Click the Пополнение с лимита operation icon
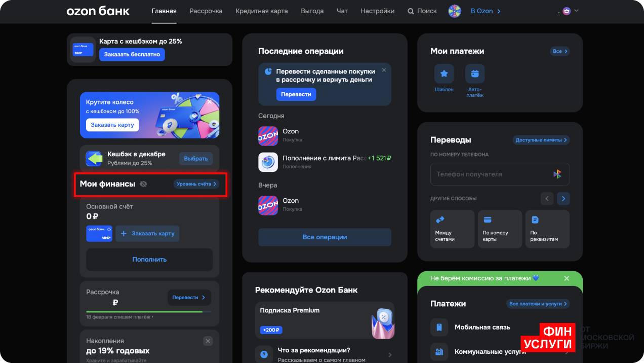This screenshot has width=644, height=363. [x=268, y=162]
